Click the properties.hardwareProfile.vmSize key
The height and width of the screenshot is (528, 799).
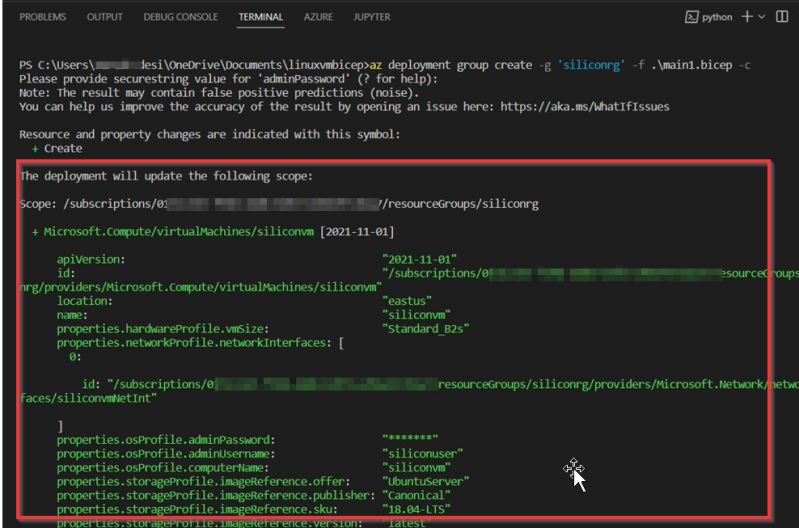tap(163, 329)
